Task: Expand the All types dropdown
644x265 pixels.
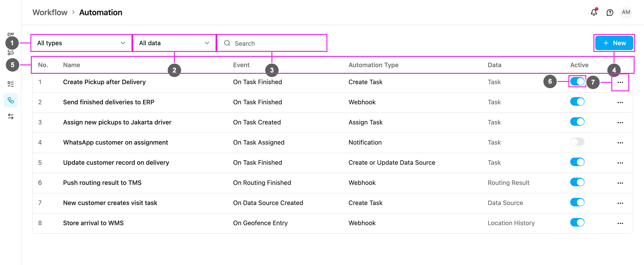Action: pyautogui.click(x=81, y=43)
